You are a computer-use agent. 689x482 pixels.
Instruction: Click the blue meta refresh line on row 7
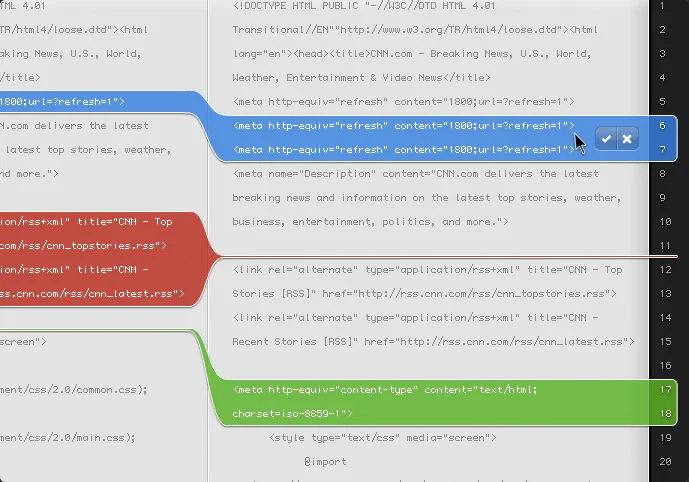(x=403, y=150)
